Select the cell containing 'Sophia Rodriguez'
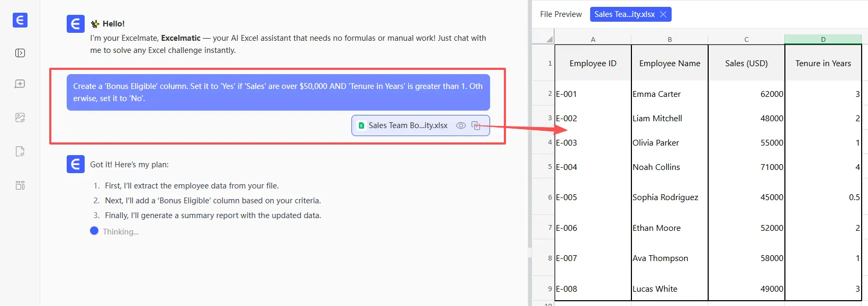 [x=670, y=197]
